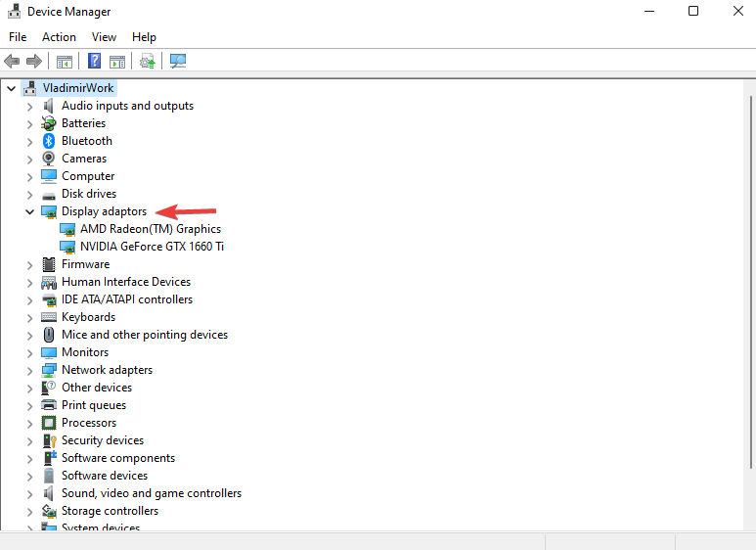Maximize the Device Manager window

(x=693, y=11)
